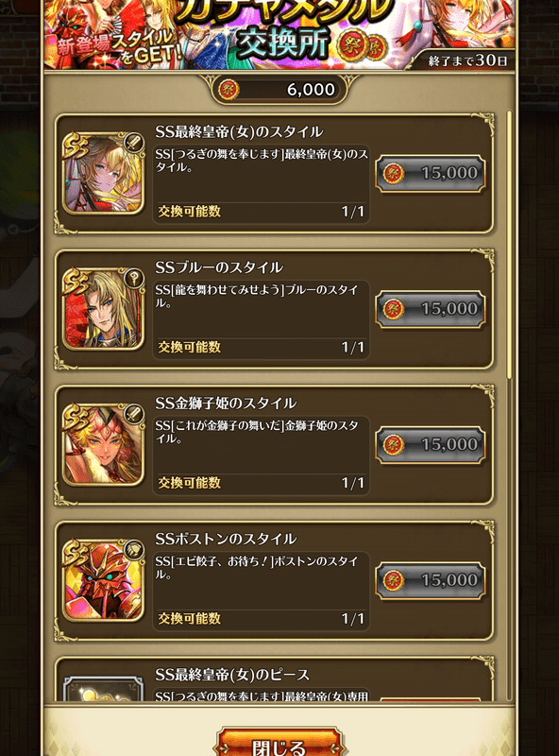Tap the 交換可能数 1/1 row for ボストン
The height and width of the screenshot is (756, 559).
[x=261, y=619]
